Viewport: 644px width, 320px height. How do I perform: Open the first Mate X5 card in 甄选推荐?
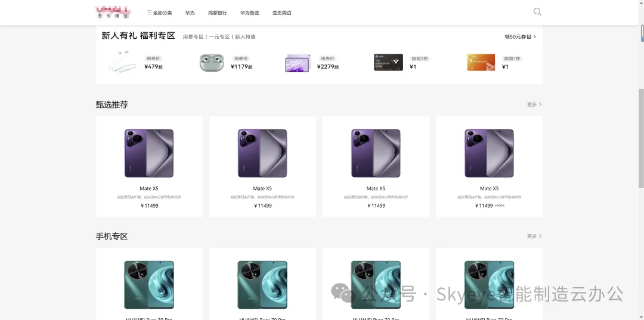point(149,167)
